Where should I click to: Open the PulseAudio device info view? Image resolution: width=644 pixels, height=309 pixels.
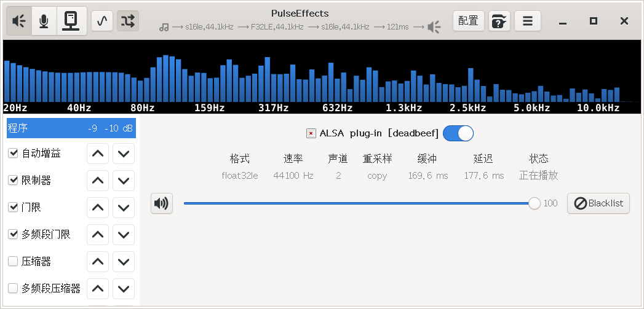click(71, 21)
